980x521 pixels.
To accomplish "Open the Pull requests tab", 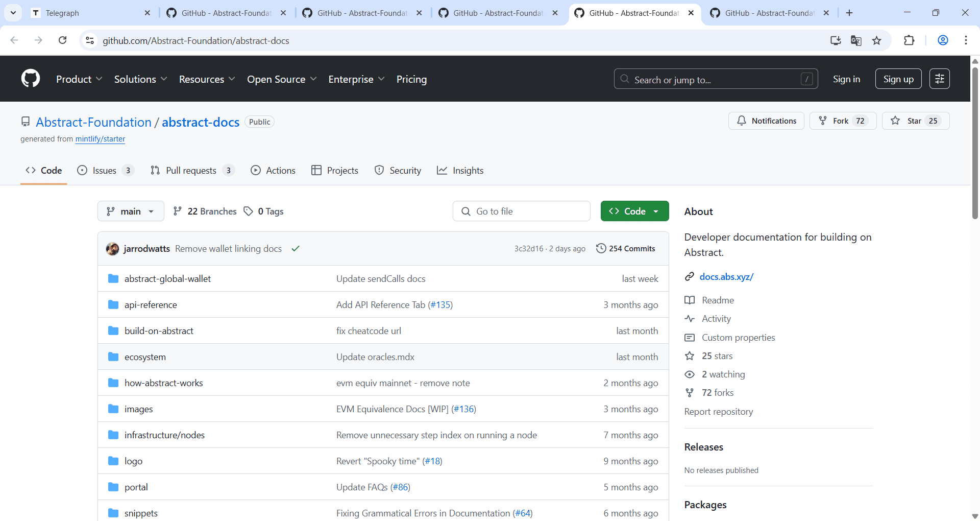I will pos(192,171).
